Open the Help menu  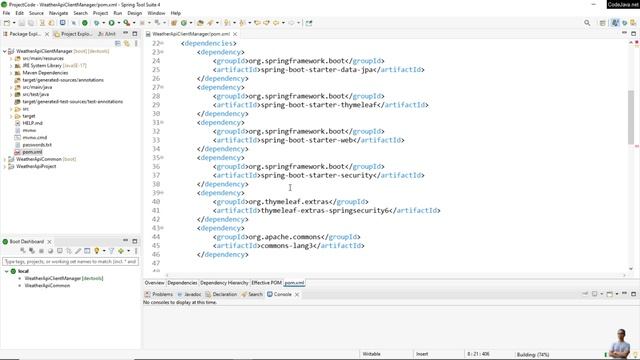(176, 13)
